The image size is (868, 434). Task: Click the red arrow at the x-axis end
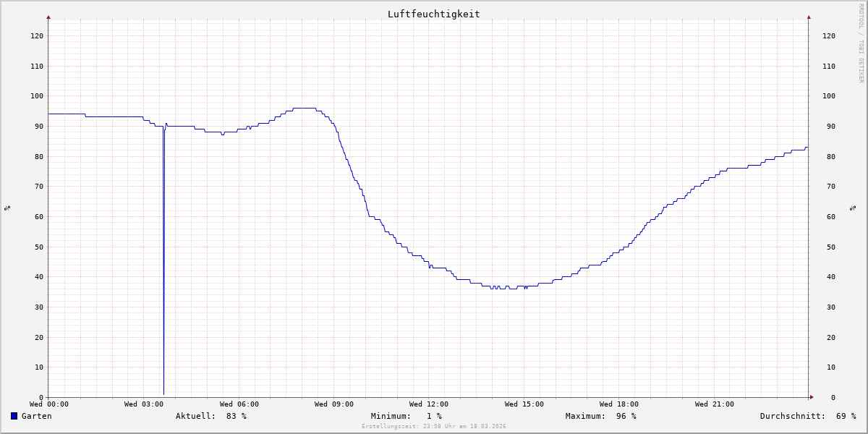pos(811,397)
